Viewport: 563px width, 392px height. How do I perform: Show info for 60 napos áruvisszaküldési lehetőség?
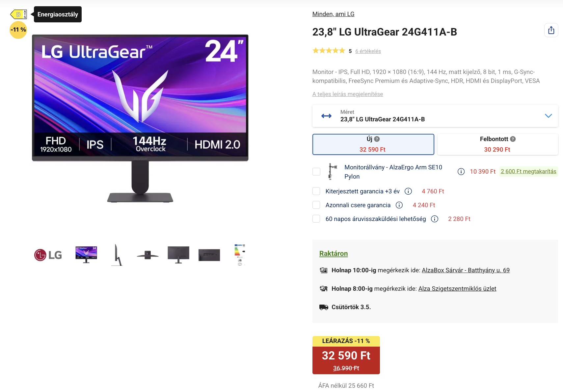(x=435, y=219)
